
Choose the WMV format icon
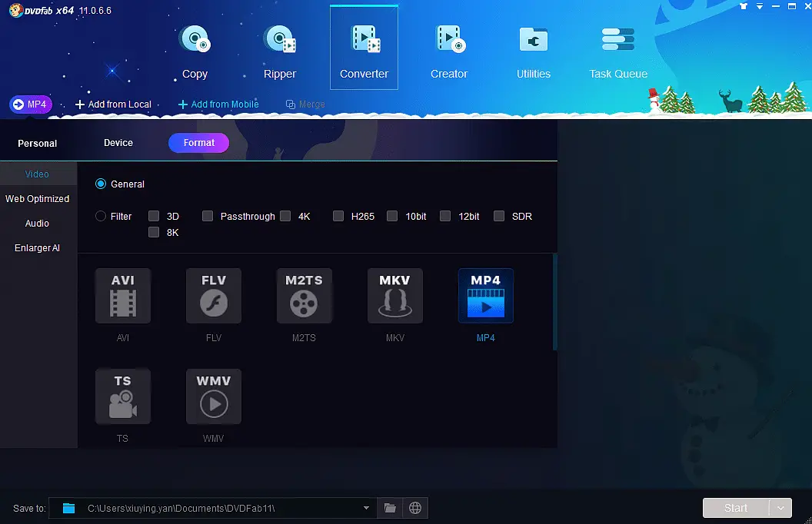[213, 396]
